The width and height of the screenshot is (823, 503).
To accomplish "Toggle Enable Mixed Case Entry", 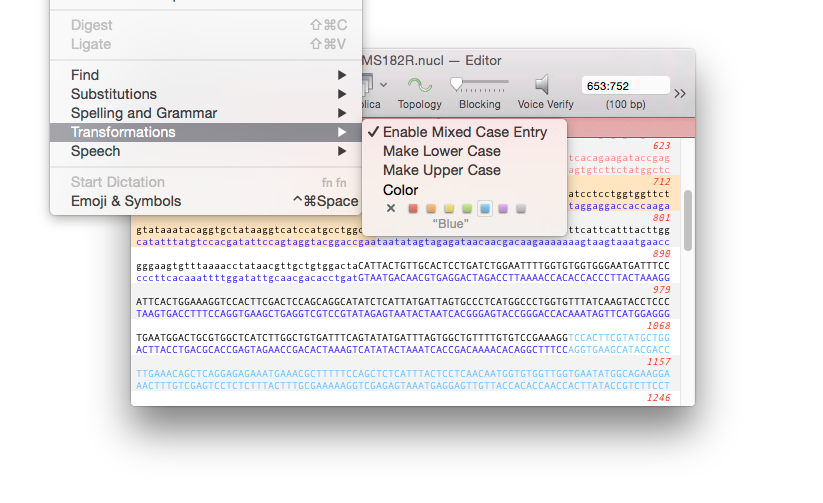I will click(x=465, y=132).
